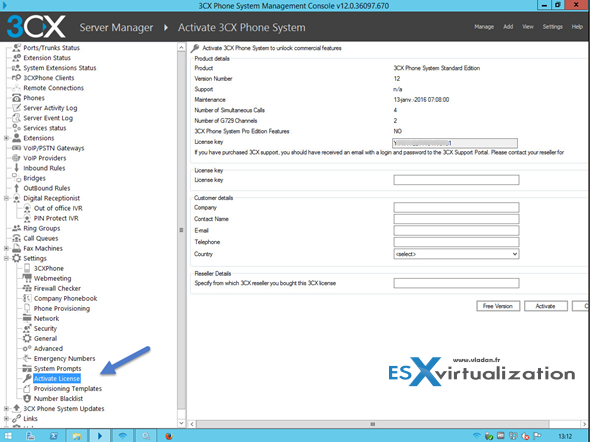590x442 pixels.
Task: Expand 3CX Phone System Updates node
Action: (6, 409)
